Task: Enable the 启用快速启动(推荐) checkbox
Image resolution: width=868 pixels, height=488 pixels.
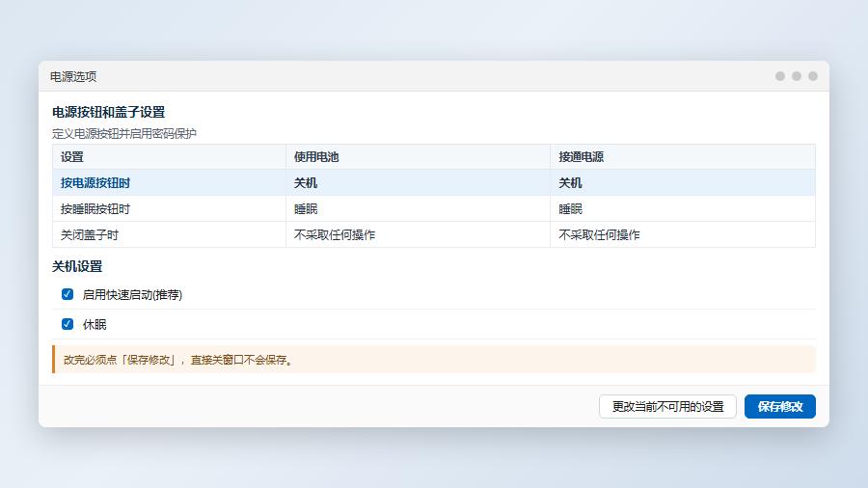Action: (68, 294)
